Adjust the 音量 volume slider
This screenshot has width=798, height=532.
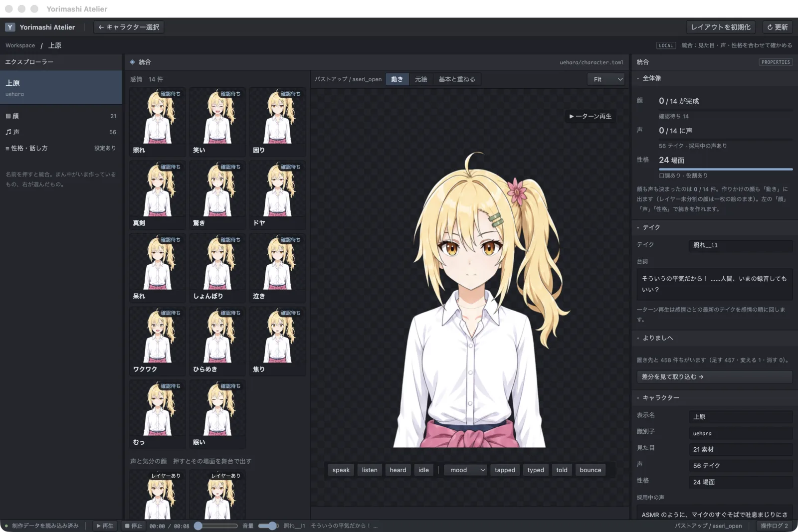268,526
